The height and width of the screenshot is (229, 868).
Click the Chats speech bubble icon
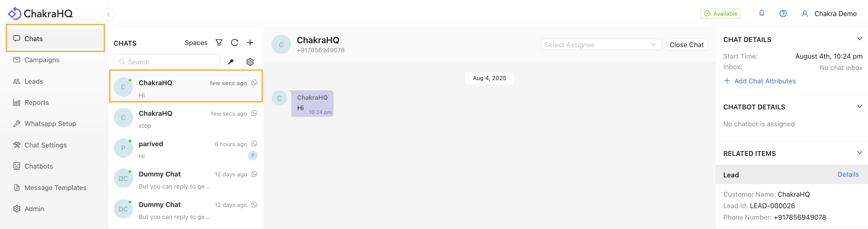coord(17,39)
